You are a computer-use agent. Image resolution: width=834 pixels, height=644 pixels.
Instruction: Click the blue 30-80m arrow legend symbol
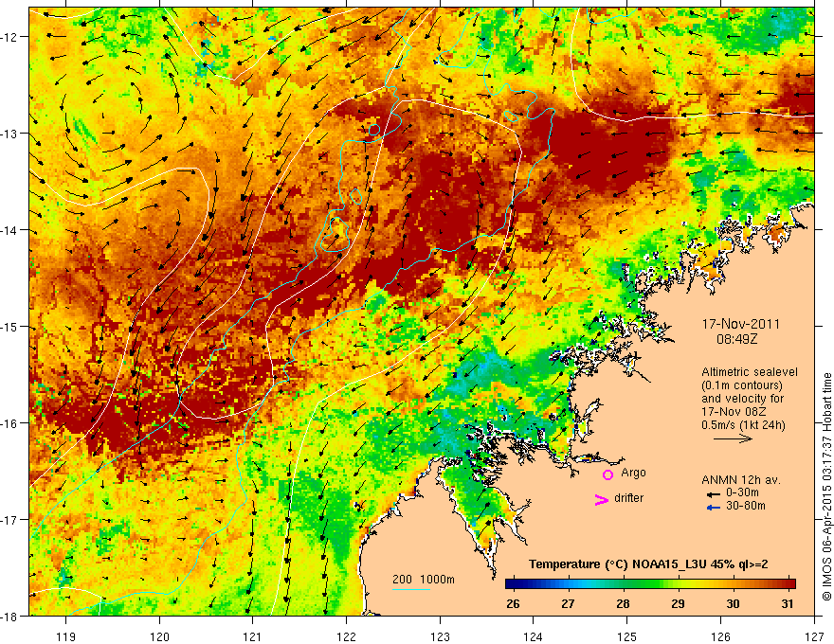coord(714,508)
